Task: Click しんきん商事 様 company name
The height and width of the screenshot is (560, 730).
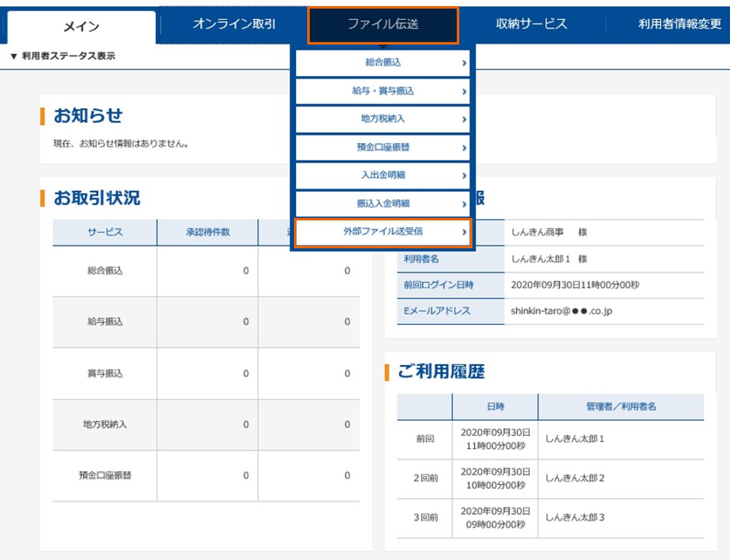Action: pos(549,232)
